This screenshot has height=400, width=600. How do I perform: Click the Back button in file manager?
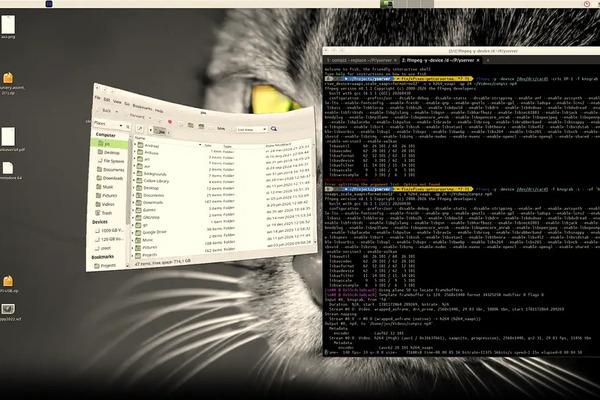pos(104,110)
